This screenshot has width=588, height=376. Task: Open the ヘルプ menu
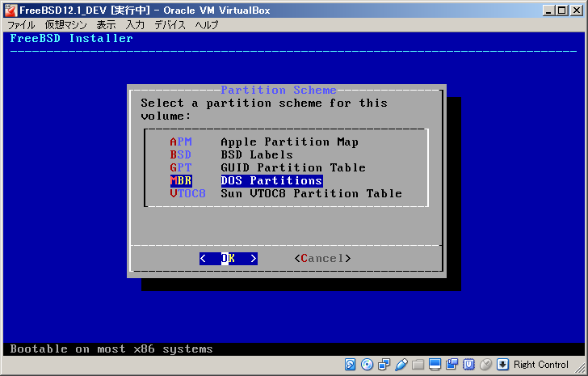tap(207, 25)
